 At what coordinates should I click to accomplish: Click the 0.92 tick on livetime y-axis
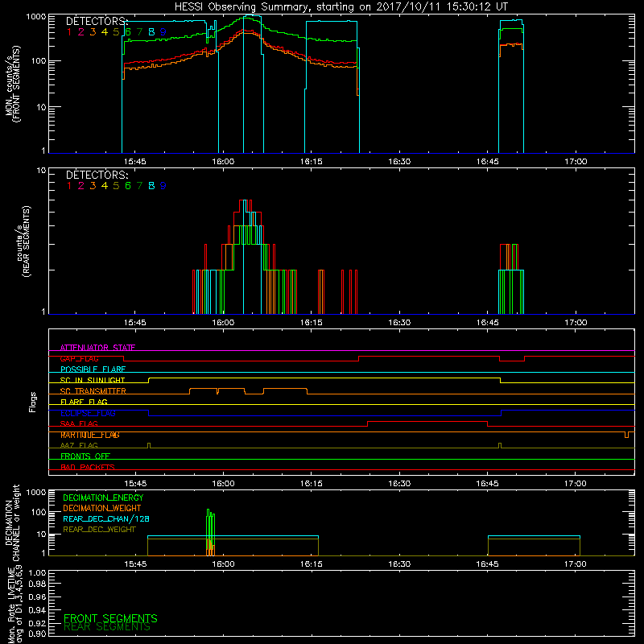click(37, 621)
